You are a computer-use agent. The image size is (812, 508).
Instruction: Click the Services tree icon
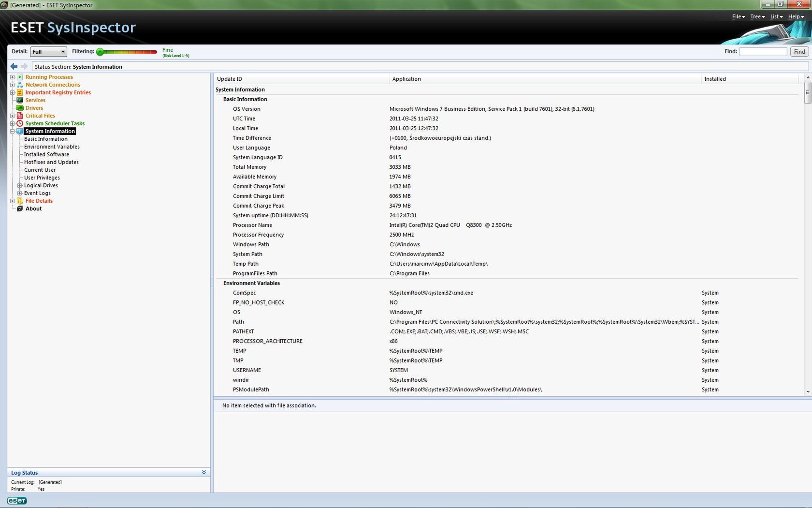click(x=20, y=100)
